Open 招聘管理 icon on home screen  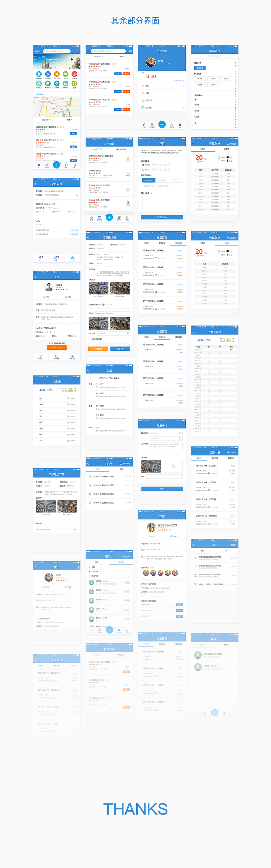[39, 75]
